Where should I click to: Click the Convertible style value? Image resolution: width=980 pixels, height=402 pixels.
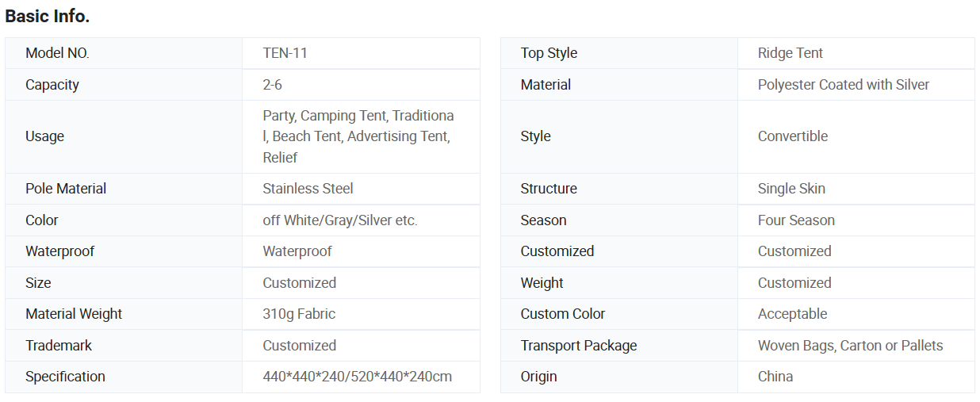[x=792, y=136]
